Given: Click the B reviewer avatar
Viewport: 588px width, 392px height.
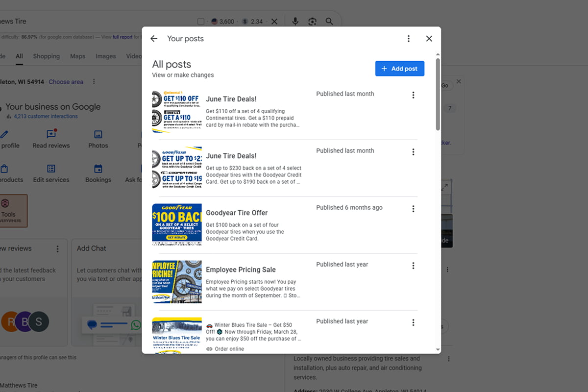Looking at the screenshot, I should (24, 321).
